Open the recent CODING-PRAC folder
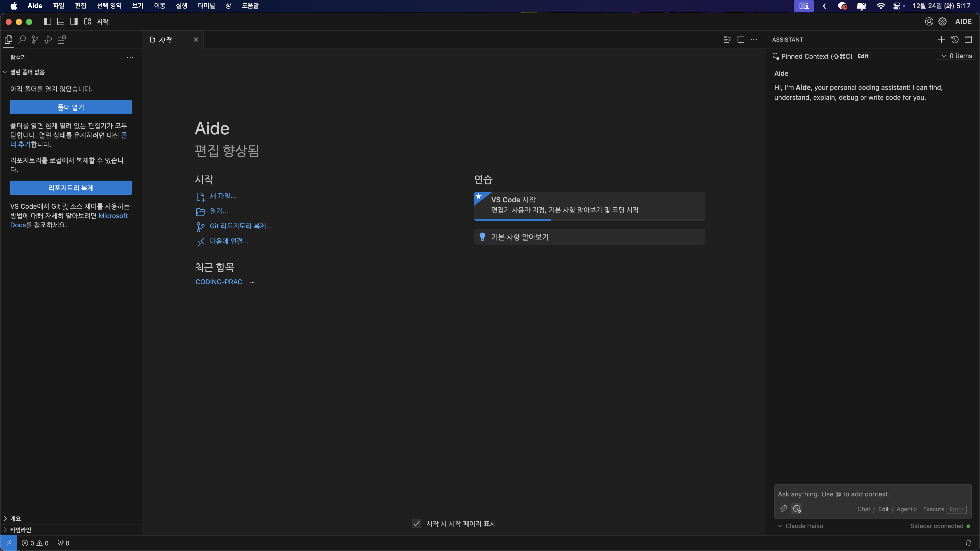980x551 pixels. (x=219, y=282)
